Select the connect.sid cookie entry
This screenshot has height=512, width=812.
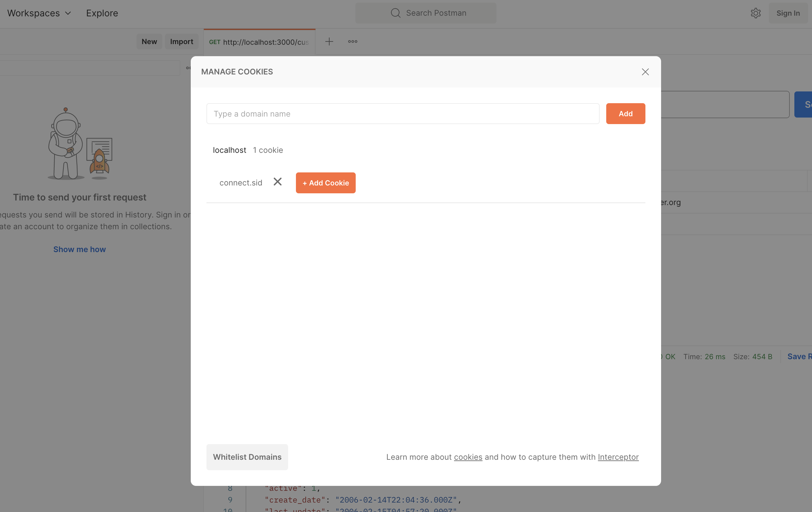tap(240, 183)
